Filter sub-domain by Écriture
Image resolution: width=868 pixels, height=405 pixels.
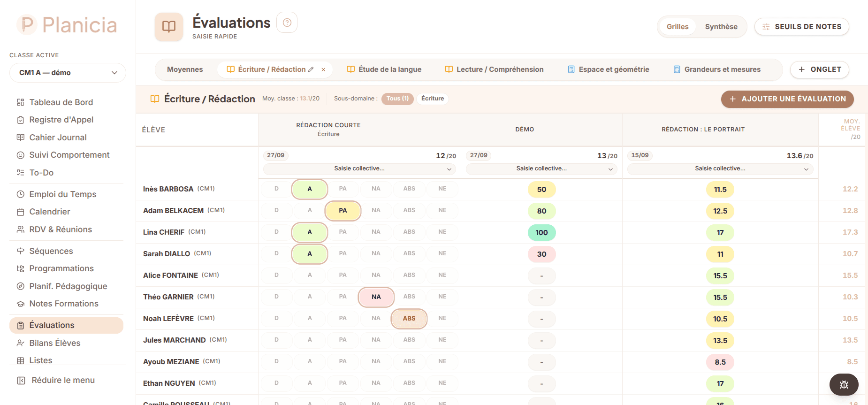pos(433,99)
